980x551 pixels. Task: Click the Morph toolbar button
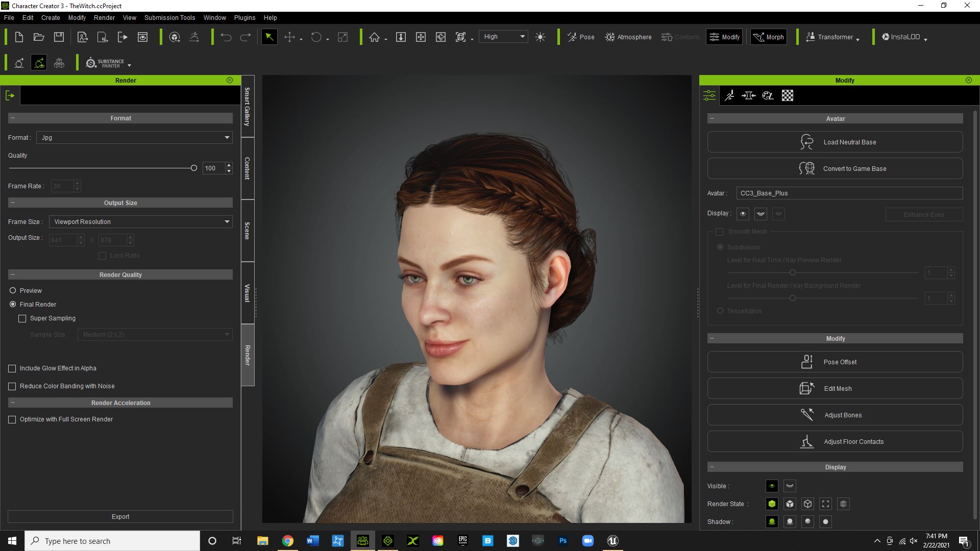click(769, 37)
